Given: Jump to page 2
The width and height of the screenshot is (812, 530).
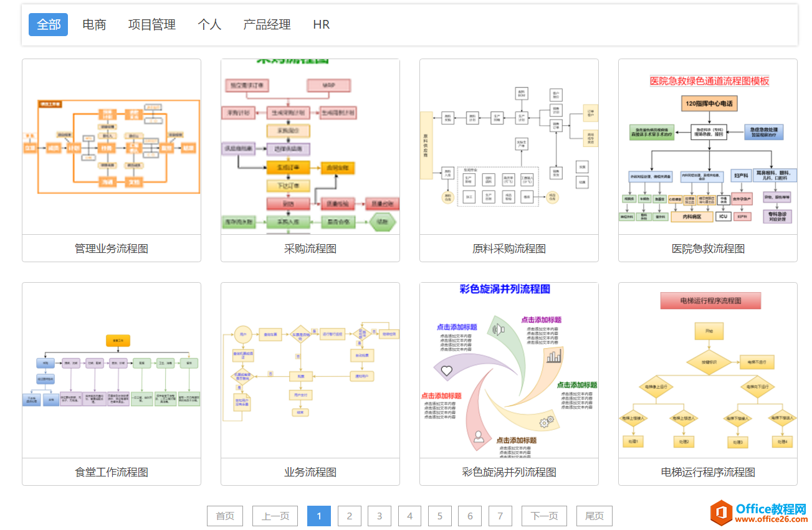Looking at the screenshot, I should tap(349, 516).
